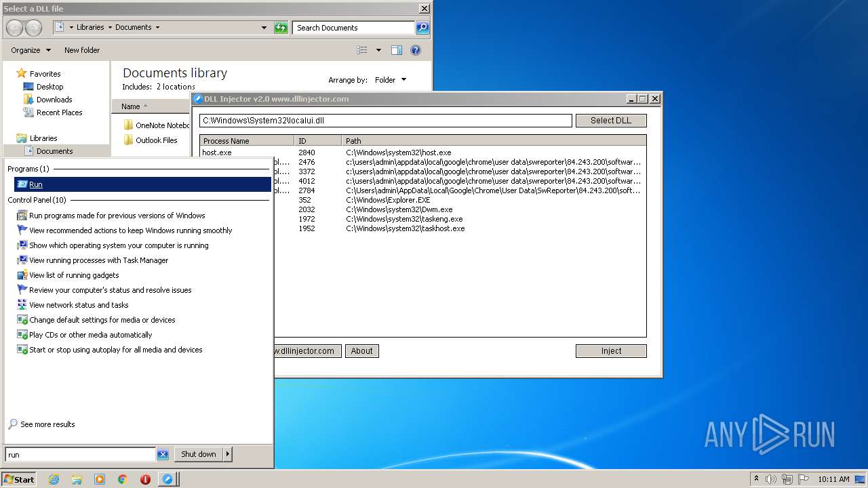Open Windows Explorer folder icon on the taskbar
868x488 pixels.
pyautogui.click(x=77, y=479)
